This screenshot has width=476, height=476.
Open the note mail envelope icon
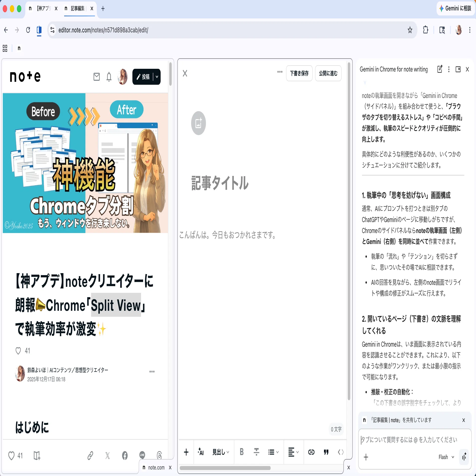click(97, 77)
